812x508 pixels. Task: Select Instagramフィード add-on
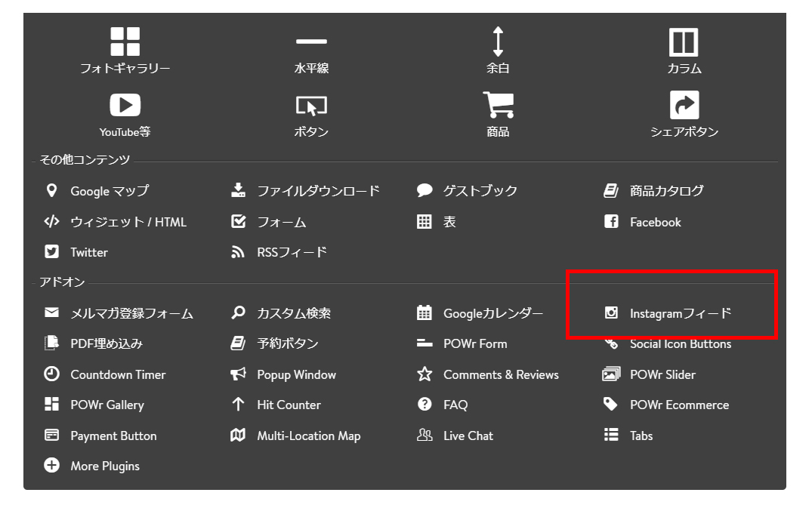[x=680, y=313]
